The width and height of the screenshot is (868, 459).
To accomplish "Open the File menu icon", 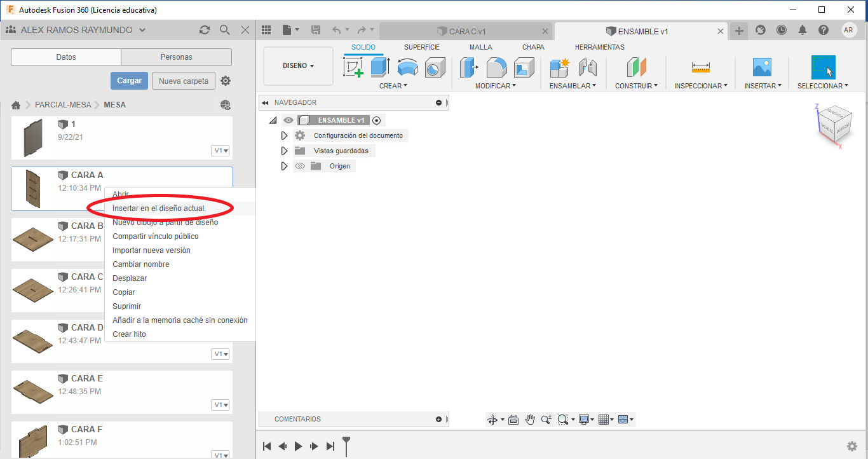I will [x=290, y=30].
